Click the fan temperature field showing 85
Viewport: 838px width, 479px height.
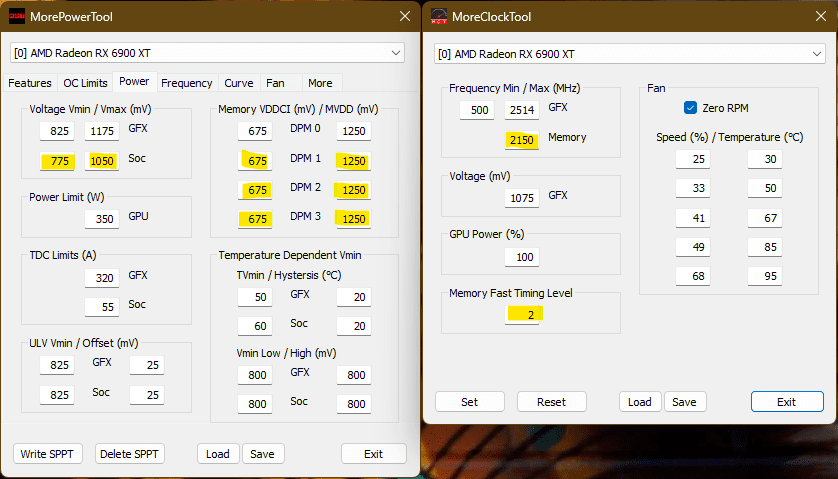pyautogui.click(x=765, y=246)
